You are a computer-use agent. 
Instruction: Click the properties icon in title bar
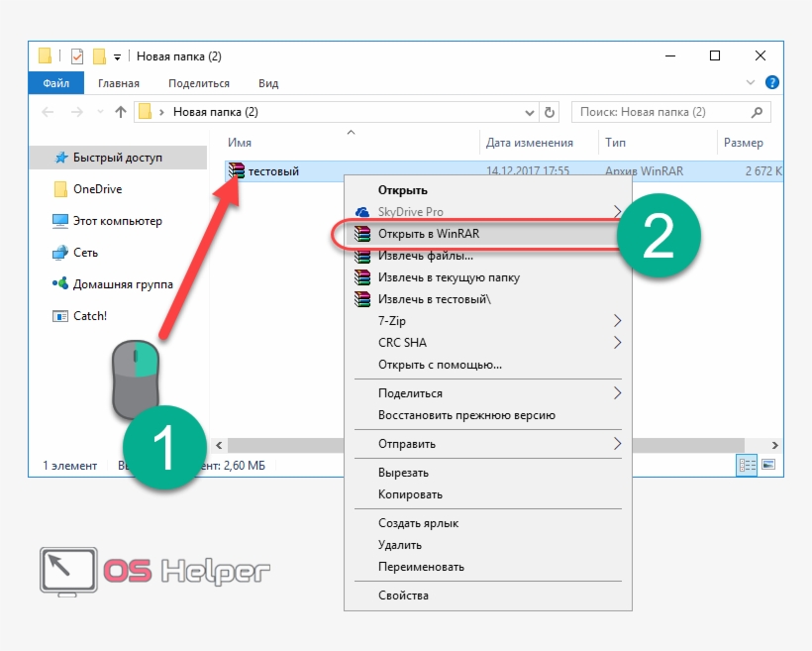coord(77,55)
